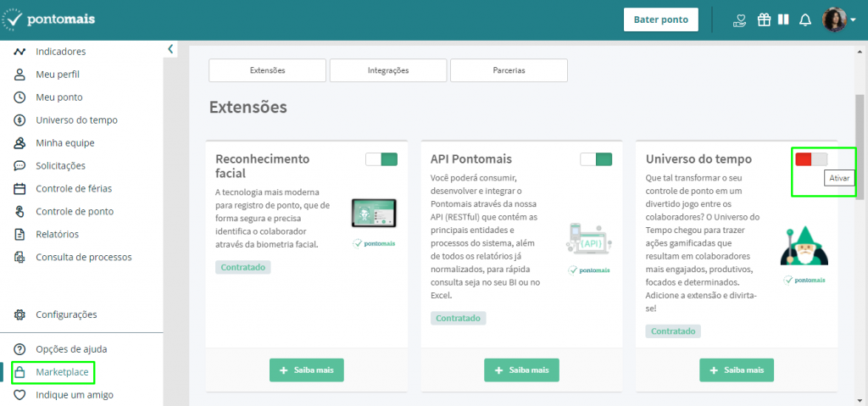The width and height of the screenshot is (868, 406).
Task: Click the book icon in header
Action: (783, 20)
